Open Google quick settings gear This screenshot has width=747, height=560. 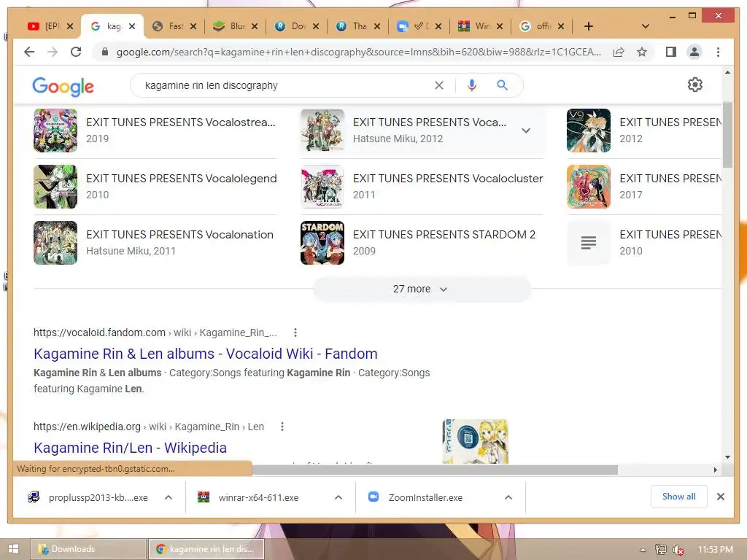[x=695, y=85]
